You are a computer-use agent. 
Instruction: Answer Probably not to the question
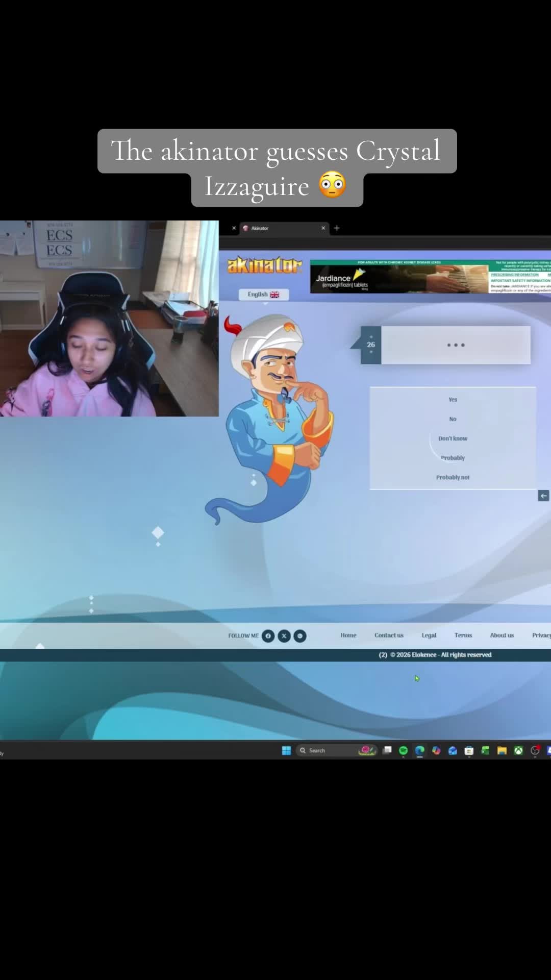point(453,477)
